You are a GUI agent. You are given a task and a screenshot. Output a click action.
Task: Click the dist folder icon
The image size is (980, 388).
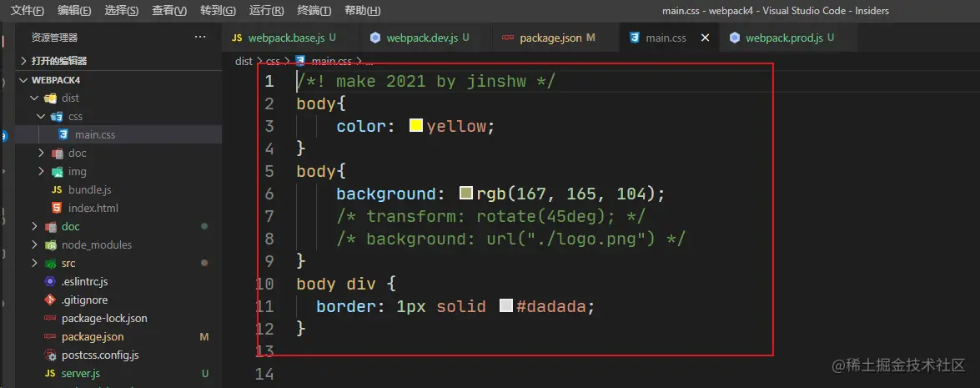pos(50,98)
